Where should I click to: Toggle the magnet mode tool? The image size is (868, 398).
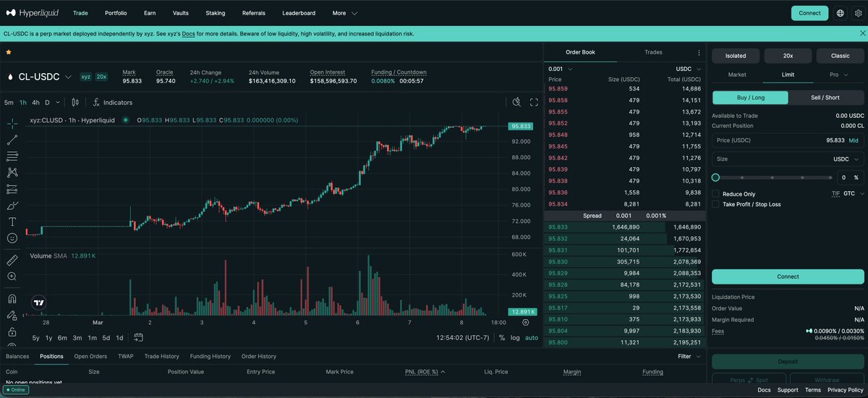(12, 298)
